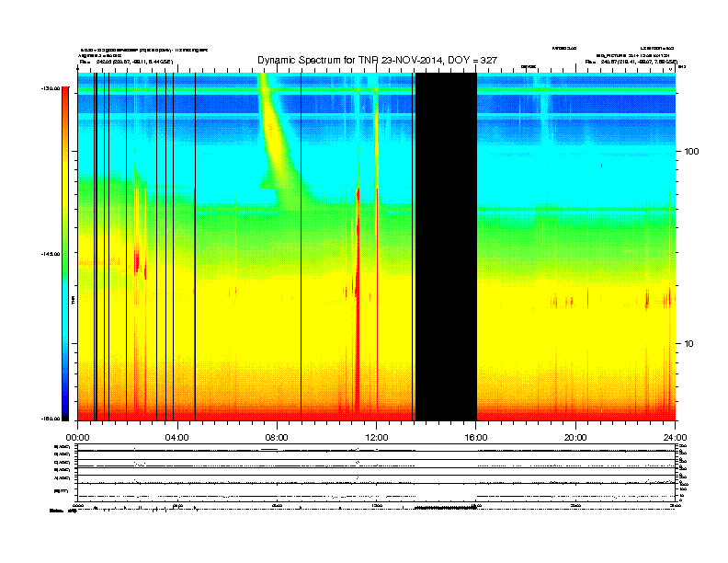Click the vertical TNR label beside color bar
This screenshot has width=728, height=563.
74,300
